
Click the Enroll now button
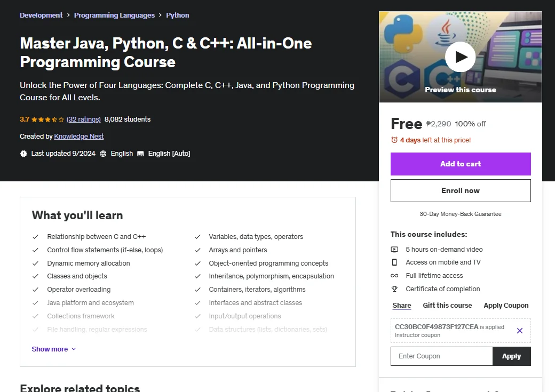tap(461, 191)
